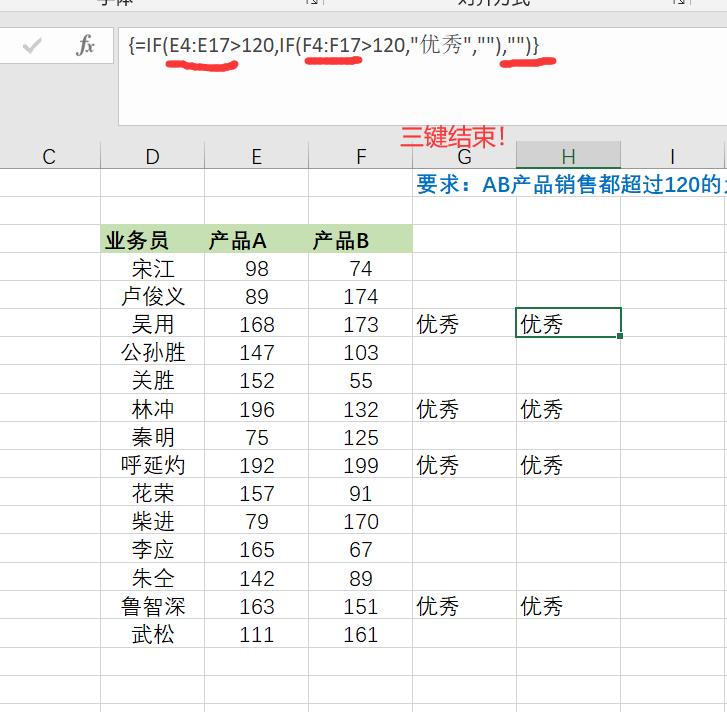This screenshot has width=727, height=712.
Task: Select the cell with name 花荣
Action: click(x=153, y=493)
